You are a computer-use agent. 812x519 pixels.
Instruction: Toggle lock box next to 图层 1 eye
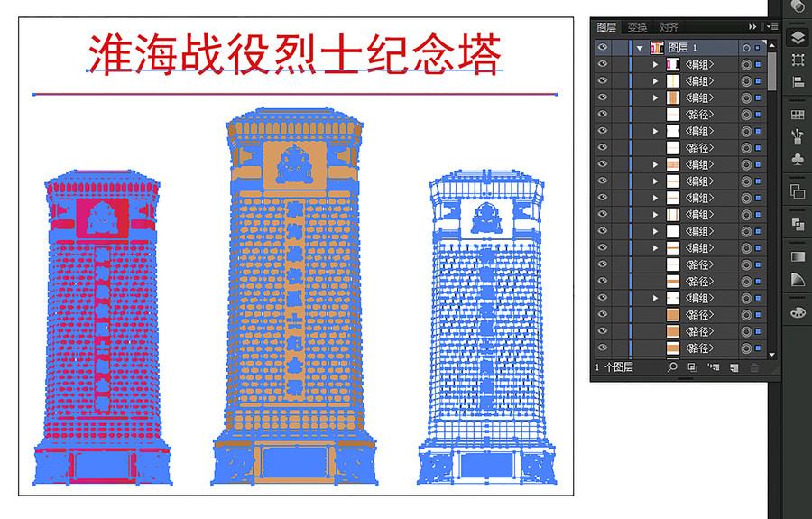[x=619, y=48]
